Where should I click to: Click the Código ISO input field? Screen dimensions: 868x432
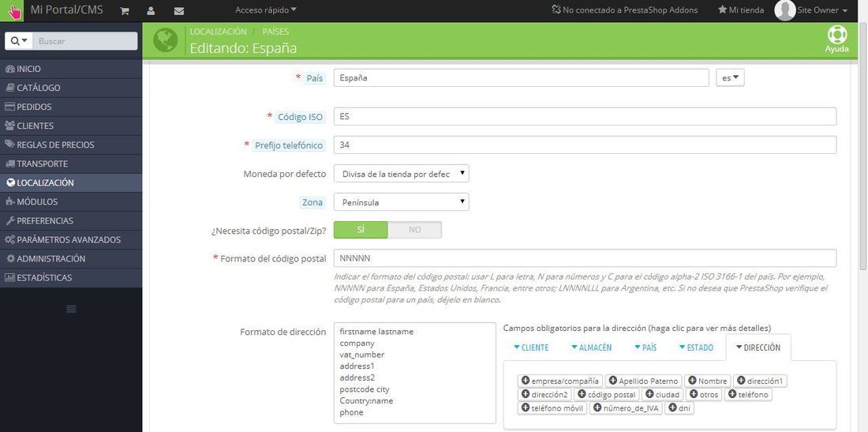coord(585,117)
